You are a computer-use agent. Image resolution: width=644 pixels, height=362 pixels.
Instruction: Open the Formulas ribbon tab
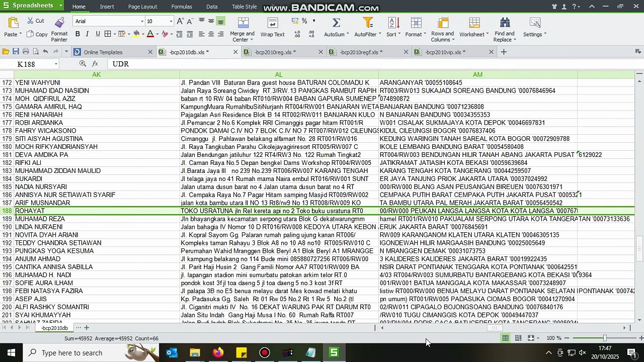pyautogui.click(x=182, y=7)
